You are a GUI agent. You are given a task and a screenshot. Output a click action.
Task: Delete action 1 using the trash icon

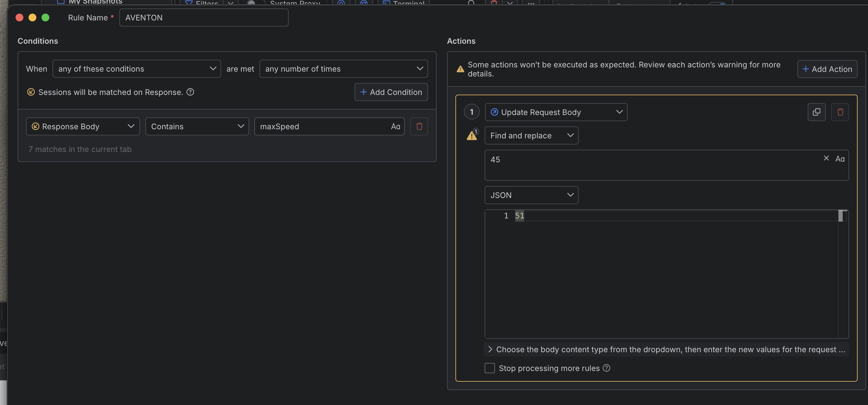840,112
